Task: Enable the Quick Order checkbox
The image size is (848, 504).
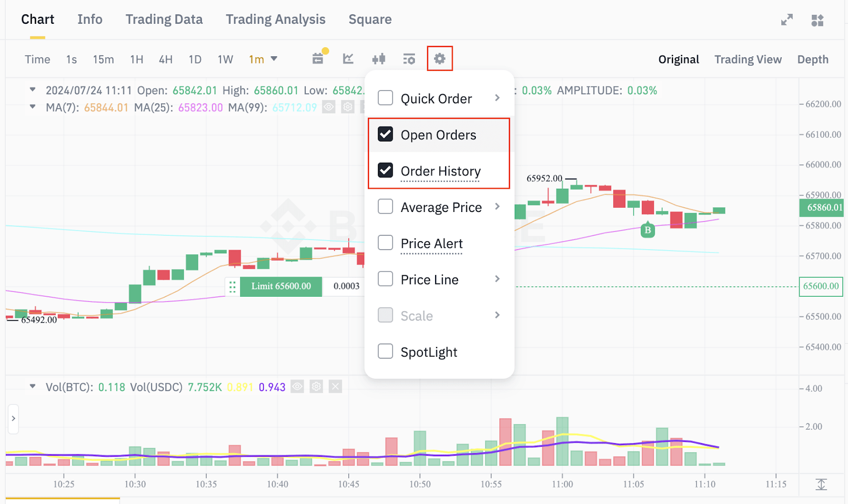Action: (x=385, y=98)
